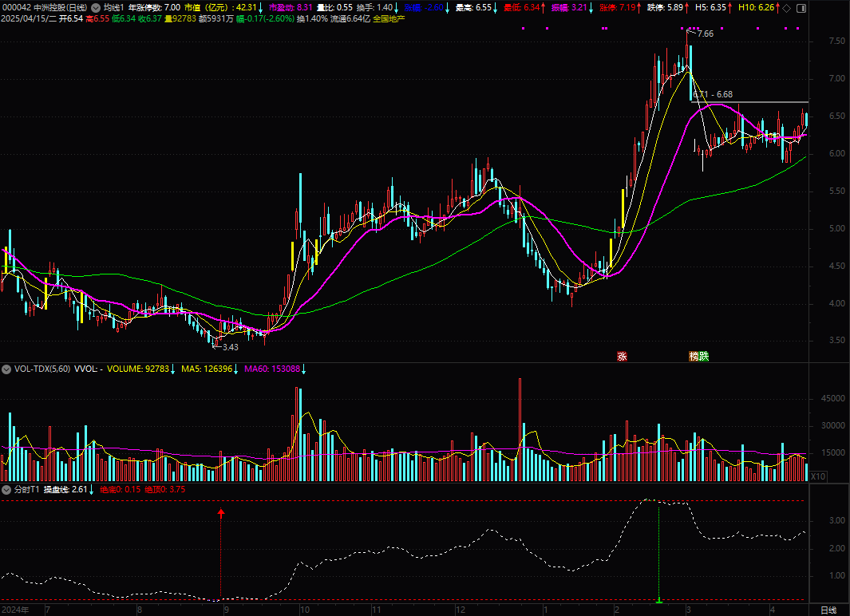Expand the main chart indicator dropdown arrow

[96, 8]
